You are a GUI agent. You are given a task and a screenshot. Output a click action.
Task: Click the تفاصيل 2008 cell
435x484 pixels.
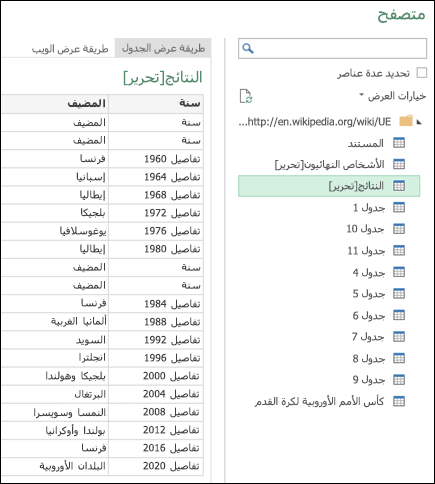click(156, 412)
